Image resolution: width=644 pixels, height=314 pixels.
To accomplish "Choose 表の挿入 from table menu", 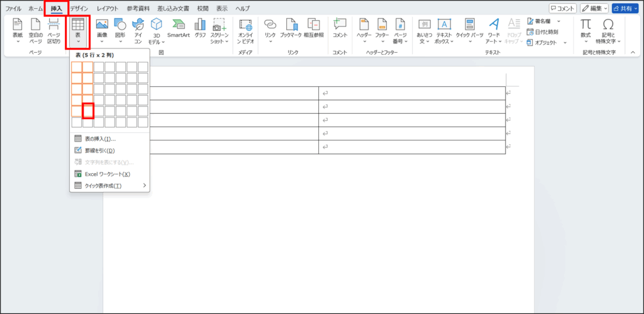I will click(x=109, y=139).
